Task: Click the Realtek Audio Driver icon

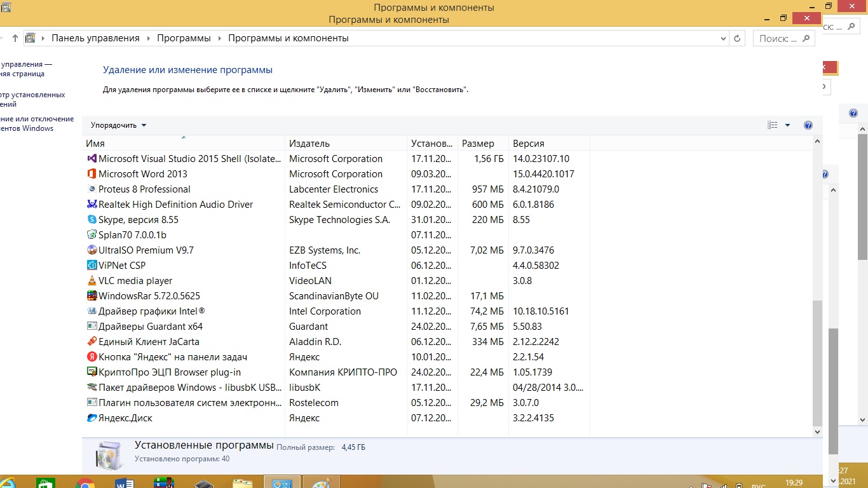Action: coord(92,205)
